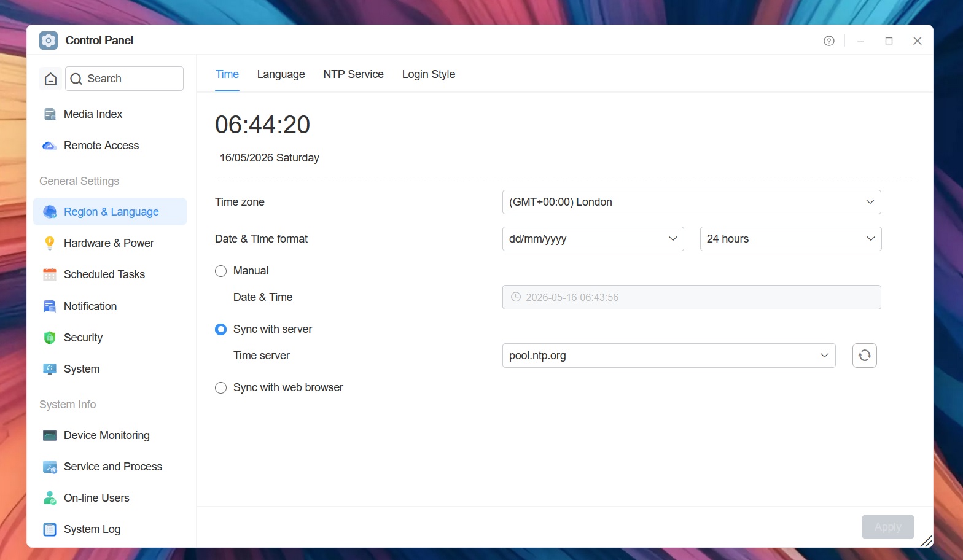Image resolution: width=963 pixels, height=560 pixels.
Task: Open Hardware & Power settings
Action: click(109, 243)
